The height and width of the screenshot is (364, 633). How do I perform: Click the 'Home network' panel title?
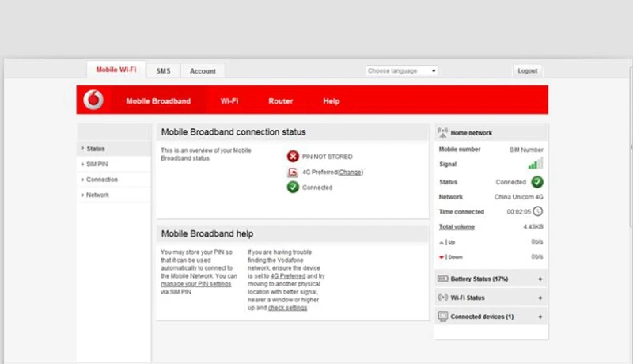coord(471,133)
